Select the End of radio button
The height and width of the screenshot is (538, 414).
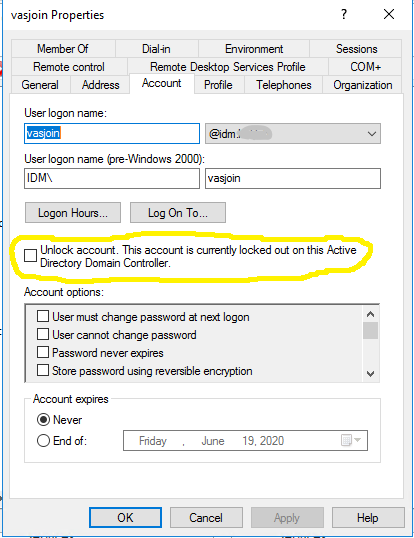[x=43, y=441]
